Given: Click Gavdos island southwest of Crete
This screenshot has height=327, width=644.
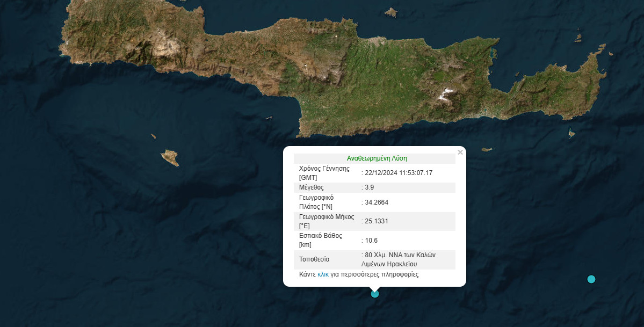Looking at the screenshot, I should 170,157.
